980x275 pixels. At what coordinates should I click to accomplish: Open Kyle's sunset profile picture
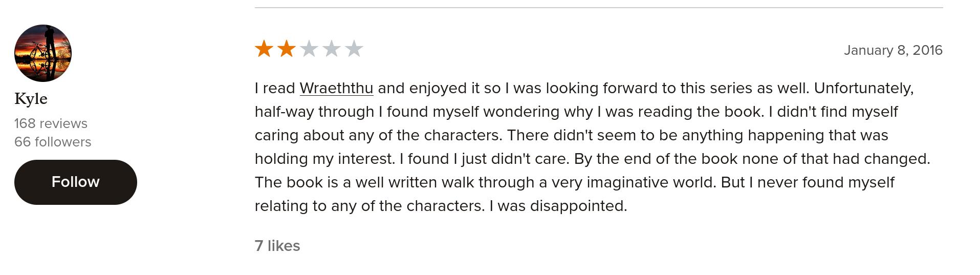point(43,53)
